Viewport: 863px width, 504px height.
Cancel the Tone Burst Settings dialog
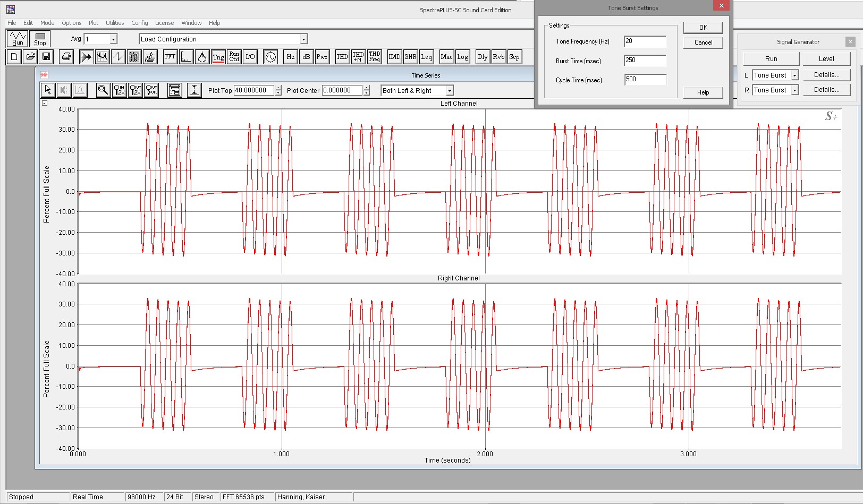click(x=703, y=42)
